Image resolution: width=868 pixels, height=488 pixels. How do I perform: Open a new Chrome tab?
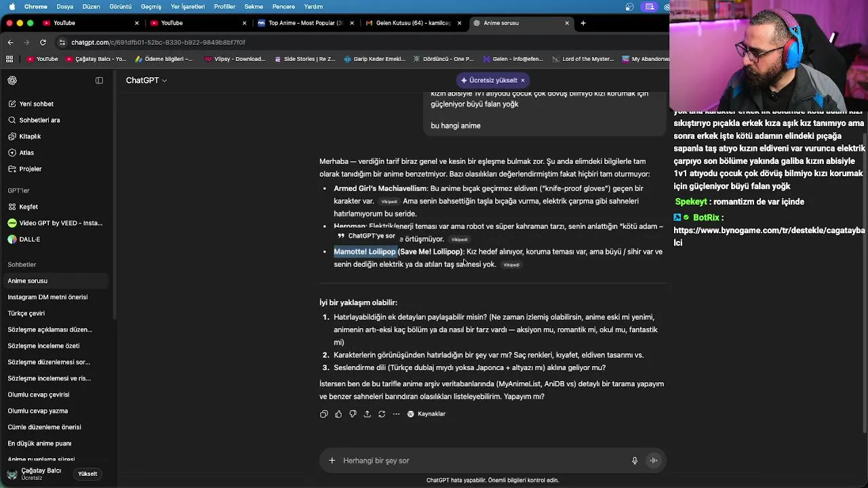[x=583, y=23]
